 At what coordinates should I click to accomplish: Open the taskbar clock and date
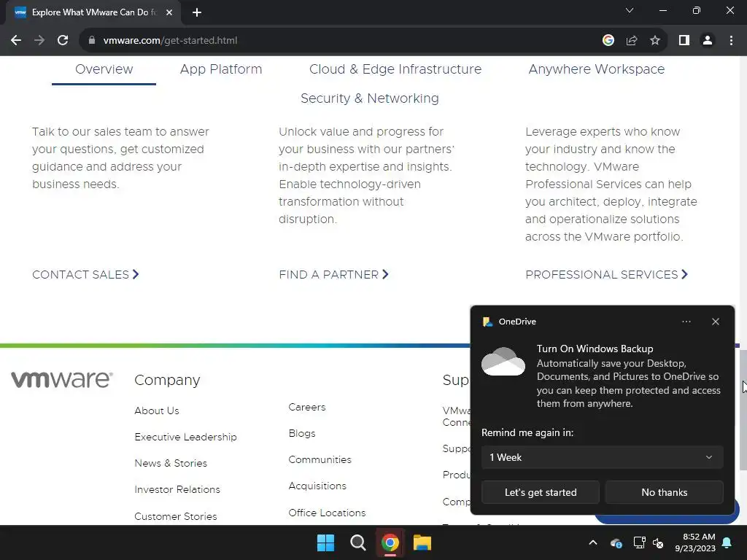click(695, 542)
